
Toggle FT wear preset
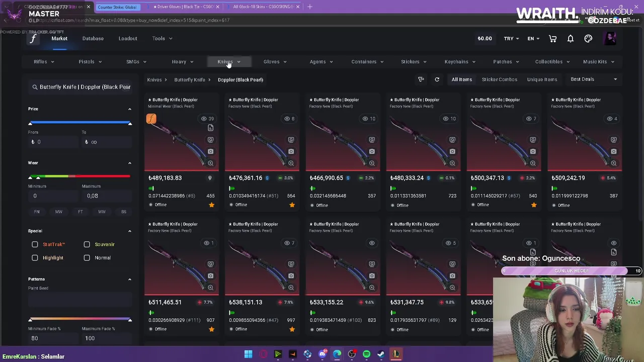pos(80,212)
